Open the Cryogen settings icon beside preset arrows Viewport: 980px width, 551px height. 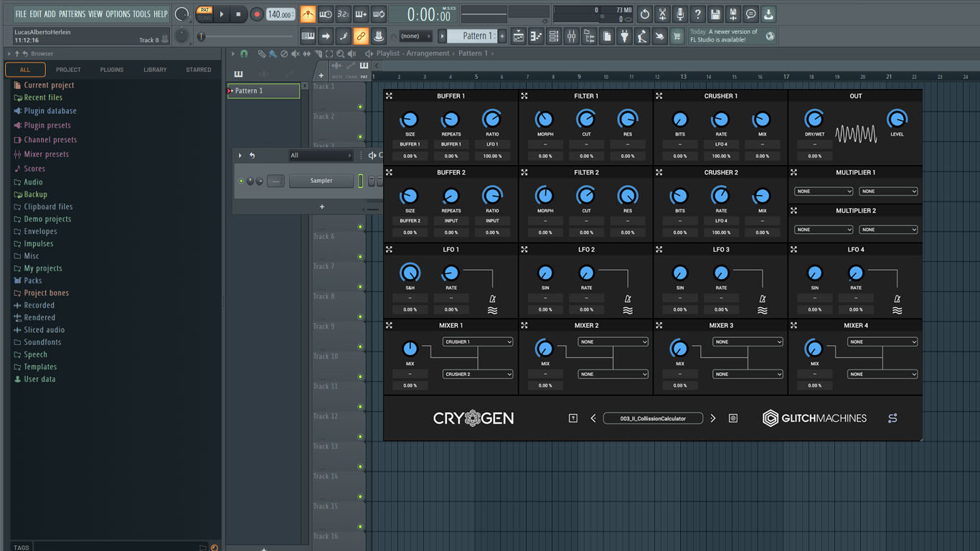click(x=732, y=418)
